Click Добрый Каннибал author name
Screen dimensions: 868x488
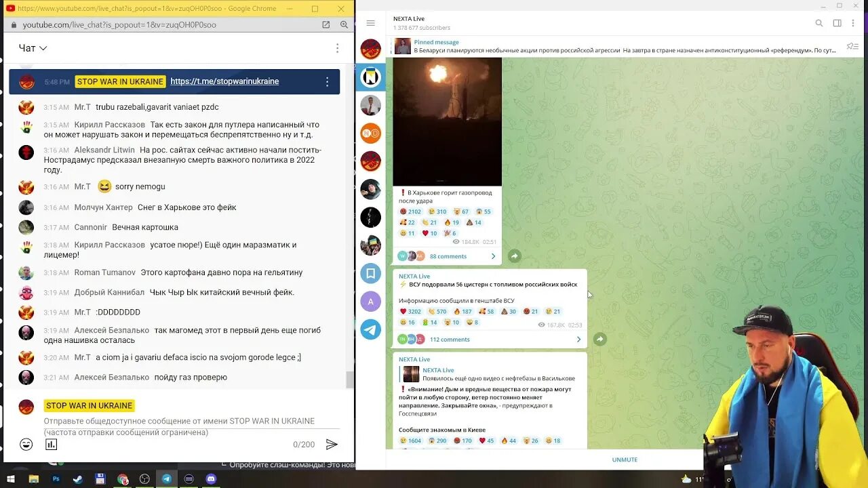tap(109, 293)
